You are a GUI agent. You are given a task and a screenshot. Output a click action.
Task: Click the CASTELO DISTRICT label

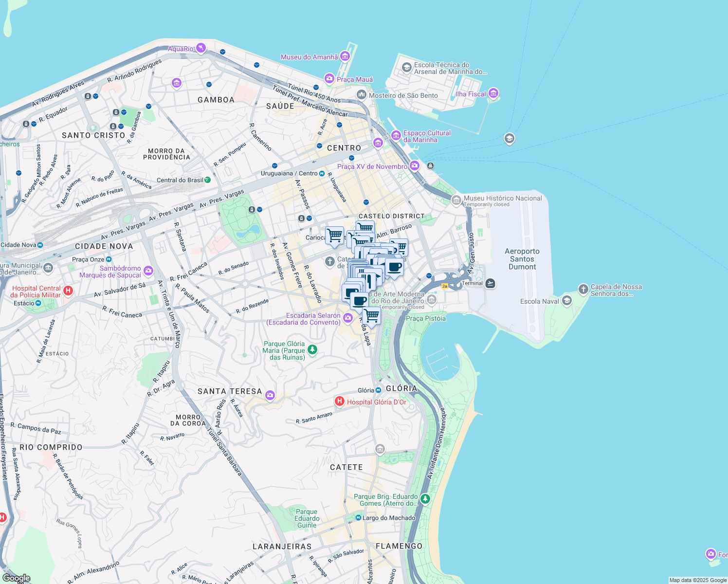392,216
